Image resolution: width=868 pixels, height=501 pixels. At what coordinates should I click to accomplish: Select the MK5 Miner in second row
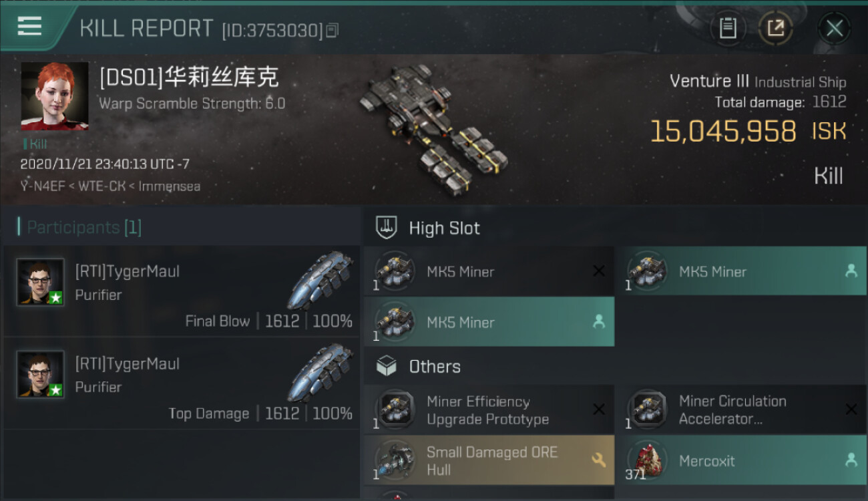coord(489,322)
